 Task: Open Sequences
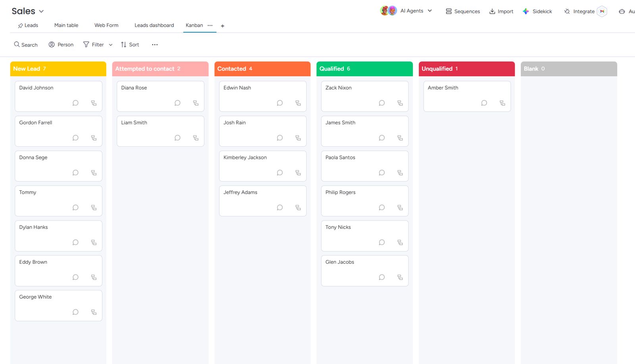[x=463, y=11]
